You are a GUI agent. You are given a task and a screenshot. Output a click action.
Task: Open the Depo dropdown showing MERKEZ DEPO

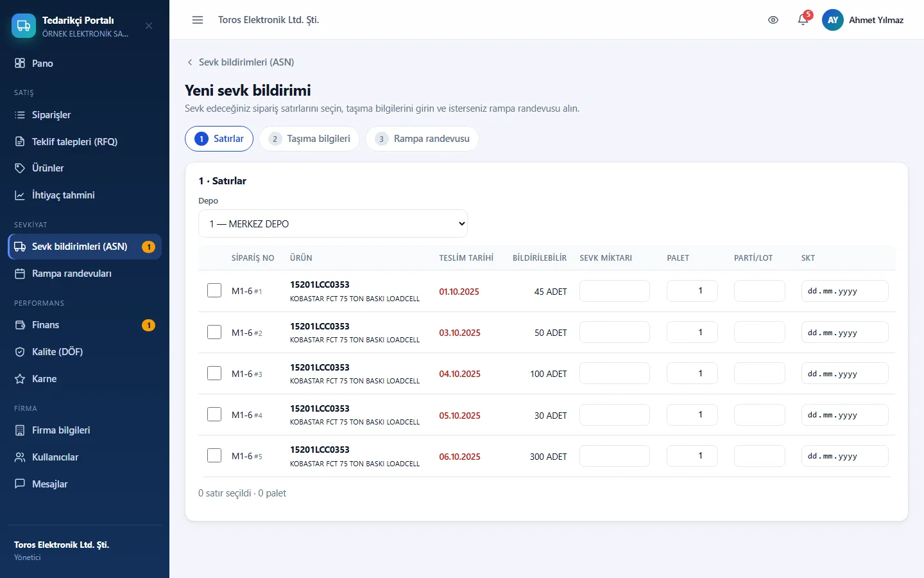pyautogui.click(x=333, y=223)
